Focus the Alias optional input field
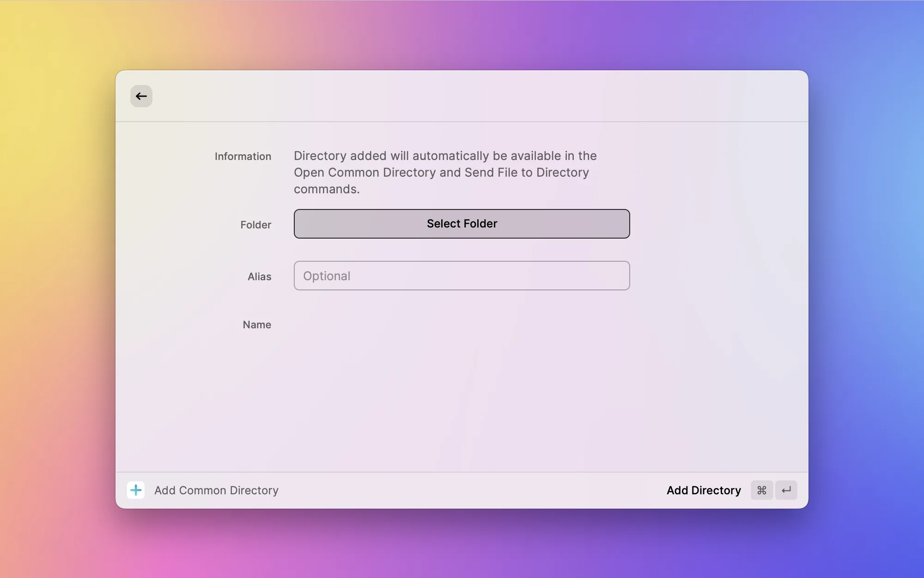Viewport: 924px width, 578px height. (x=462, y=276)
